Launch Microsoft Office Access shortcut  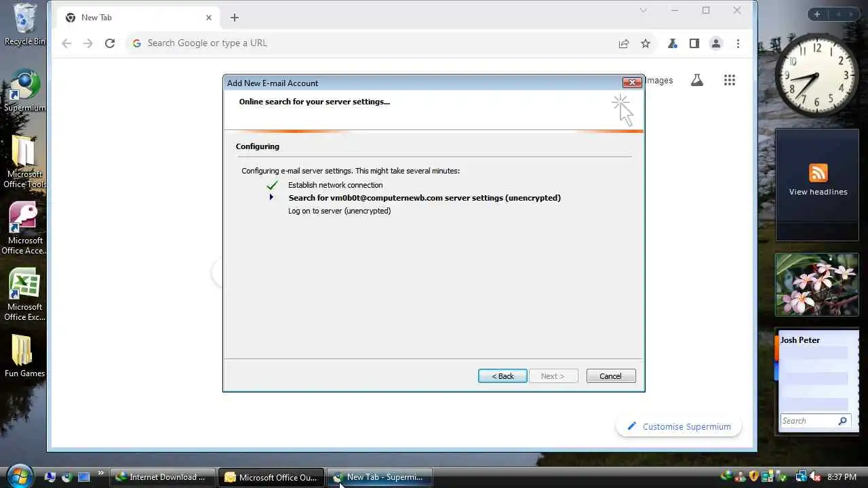point(24,228)
